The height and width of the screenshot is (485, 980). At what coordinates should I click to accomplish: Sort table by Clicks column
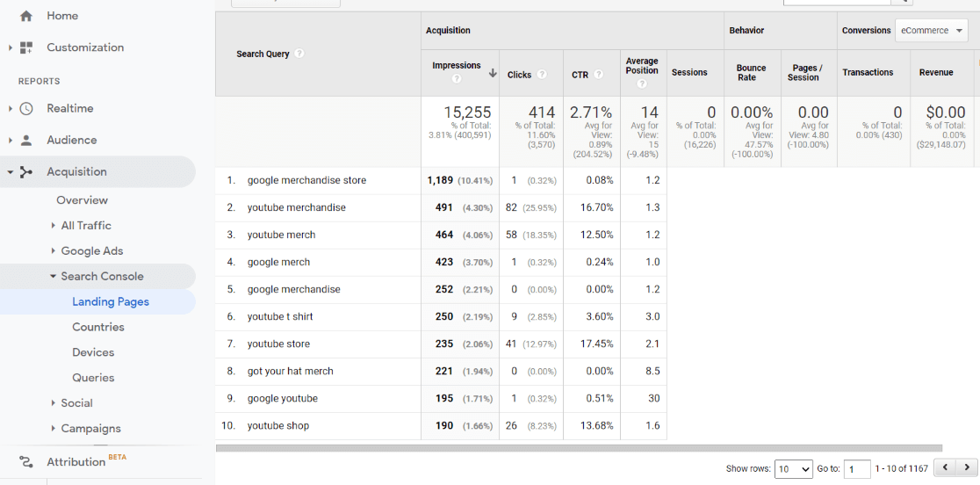[519, 75]
